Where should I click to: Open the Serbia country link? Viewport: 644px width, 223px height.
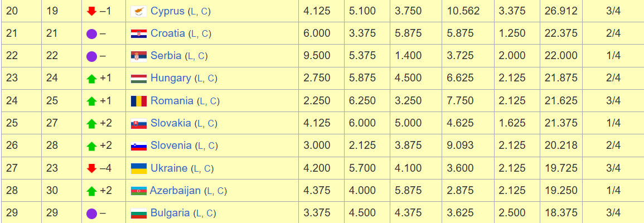pos(166,56)
